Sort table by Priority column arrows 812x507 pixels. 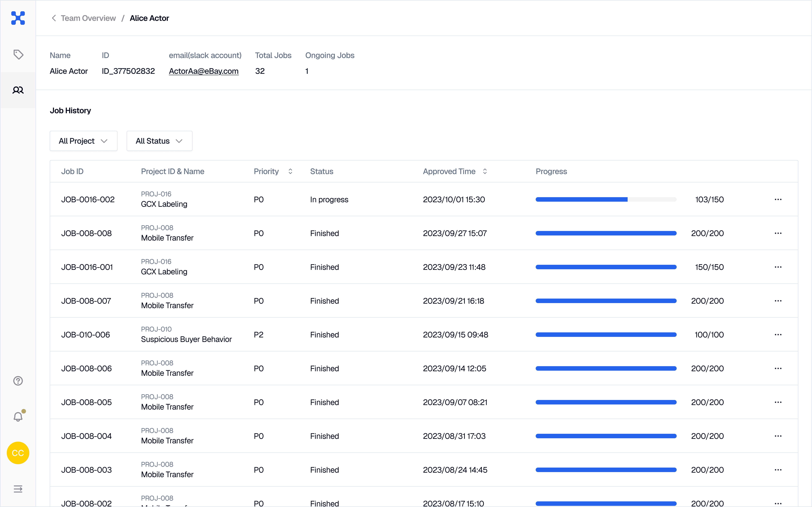pos(290,171)
